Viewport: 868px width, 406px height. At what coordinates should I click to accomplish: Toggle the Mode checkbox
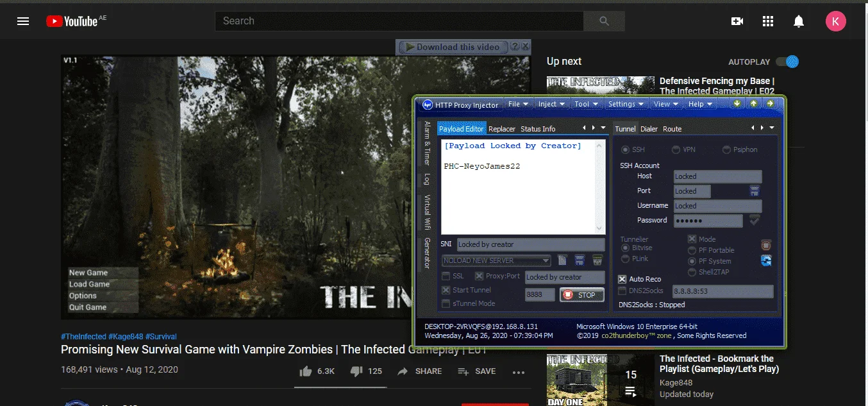[x=692, y=239]
